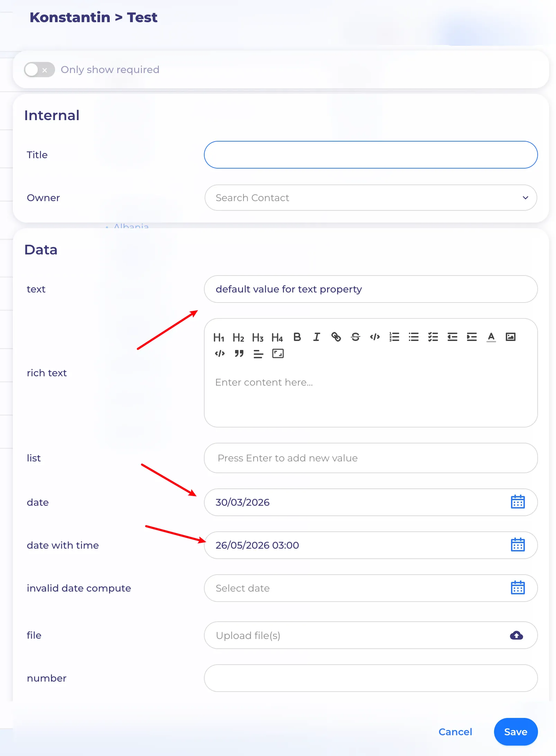Viewport: 556px width, 756px height.
Task: Expand the Owner Search Contact dropdown
Action: (x=525, y=198)
